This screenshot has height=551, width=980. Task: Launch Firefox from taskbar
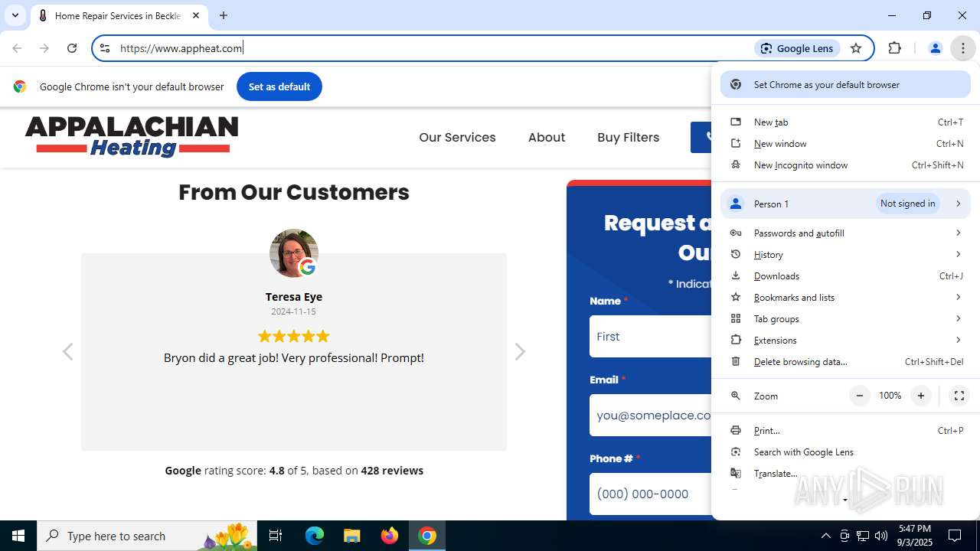(x=390, y=536)
